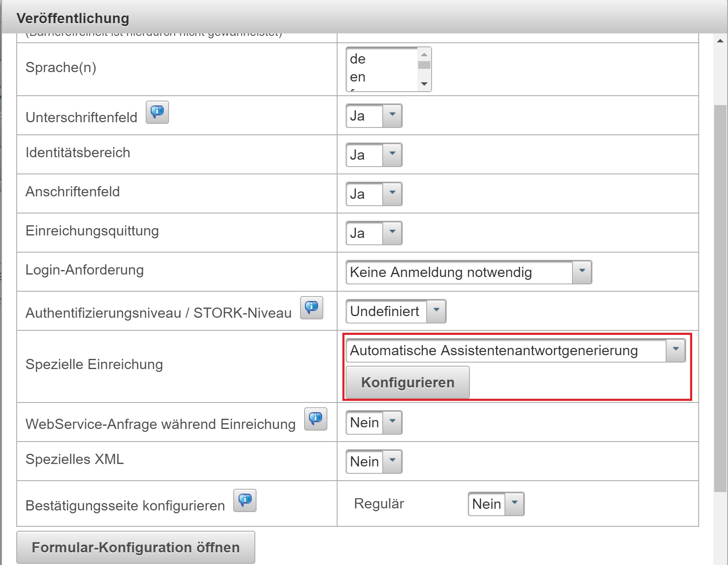
Task: Open the Spezielle Einreichung dropdown
Action: click(x=515, y=350)
